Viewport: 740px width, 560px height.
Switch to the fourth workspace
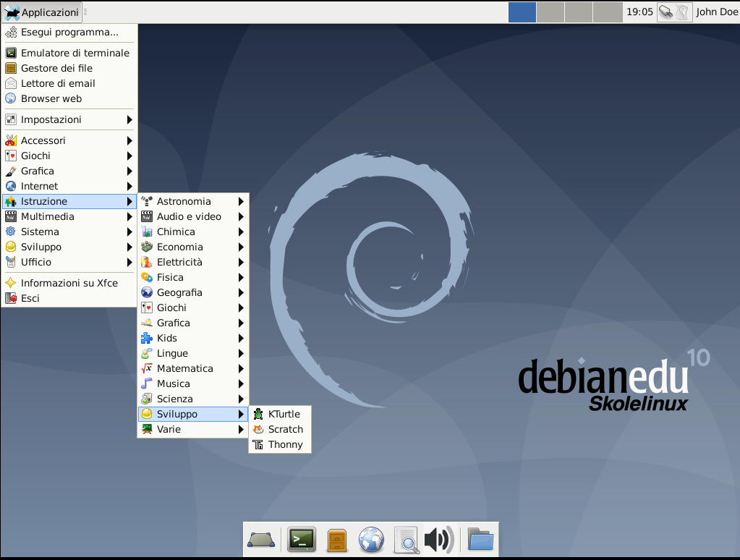[x=608, y=12]
